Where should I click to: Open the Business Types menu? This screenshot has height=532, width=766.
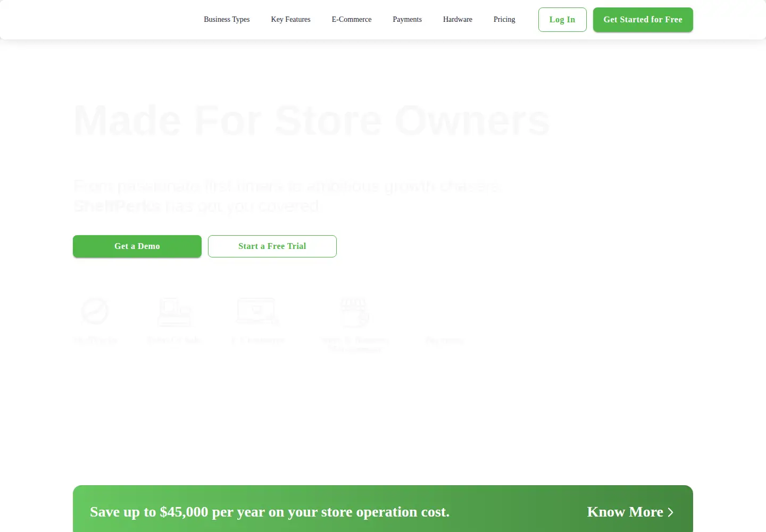point(227,20)
